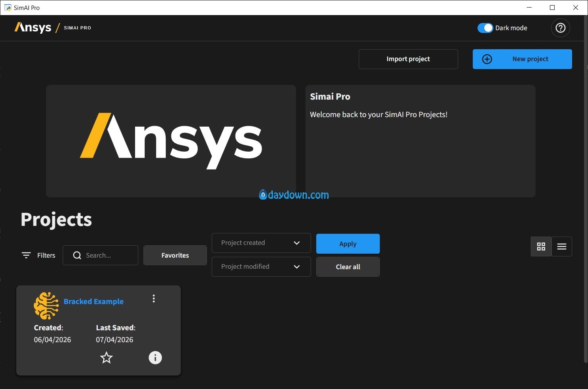Open the Bracked Example project link
Viewport: 588px width, 389px height.
pyautogui.click(x=93, y=302)
